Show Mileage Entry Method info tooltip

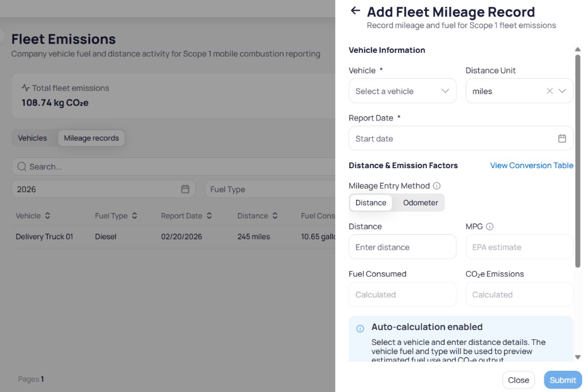pyautogui.click(x=436, y=186)
